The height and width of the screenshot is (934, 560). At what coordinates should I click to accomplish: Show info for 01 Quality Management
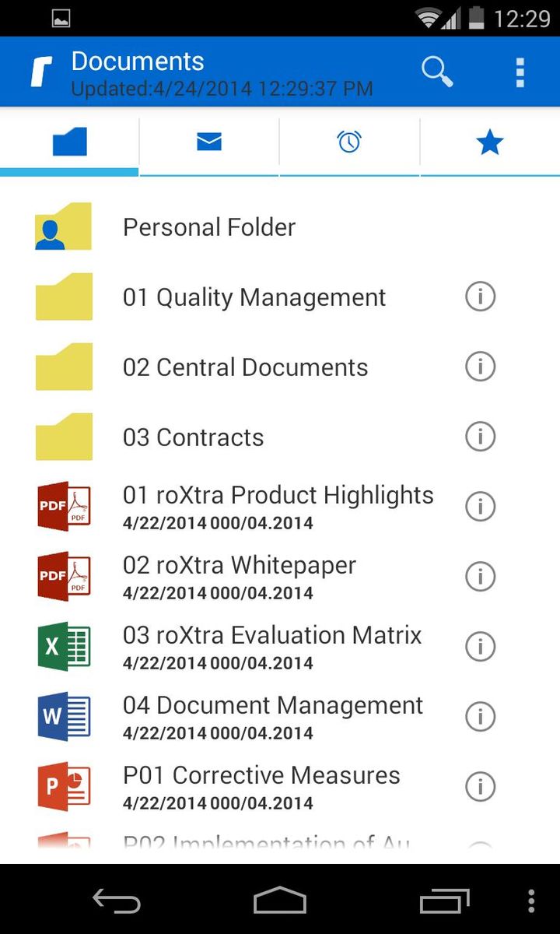480,297
